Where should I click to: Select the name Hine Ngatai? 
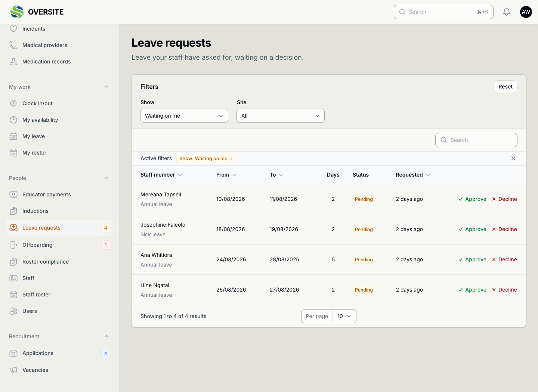[x=155, y=285]
